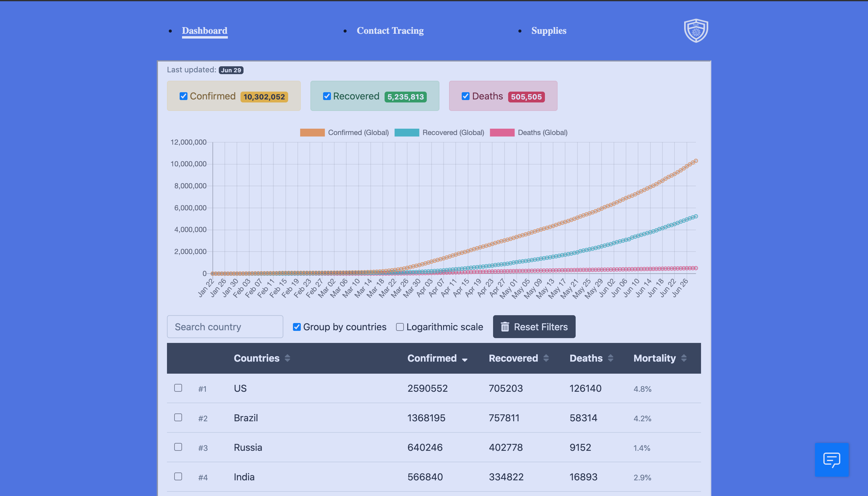Click trash icon in Reset Filters
Viewport: 868px width, 496px height.
pos(505,327)
